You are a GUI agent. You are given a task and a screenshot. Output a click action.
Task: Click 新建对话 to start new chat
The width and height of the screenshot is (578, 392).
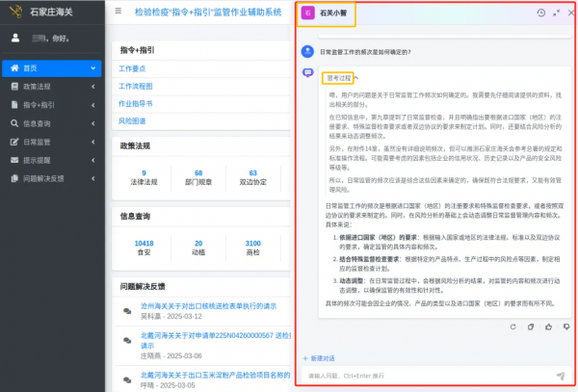(x=323, y=357)
